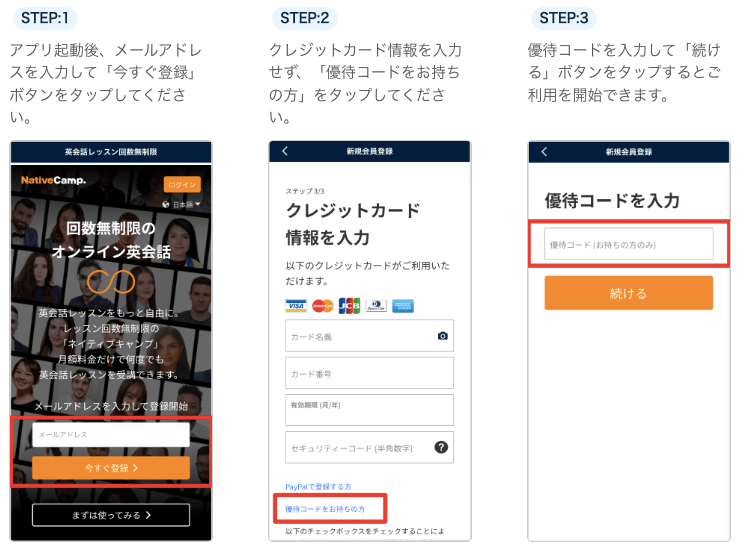This screenshot has height=551, width=751.
Task: Click the カード番号 input field
Action: [x=369, y=373]
